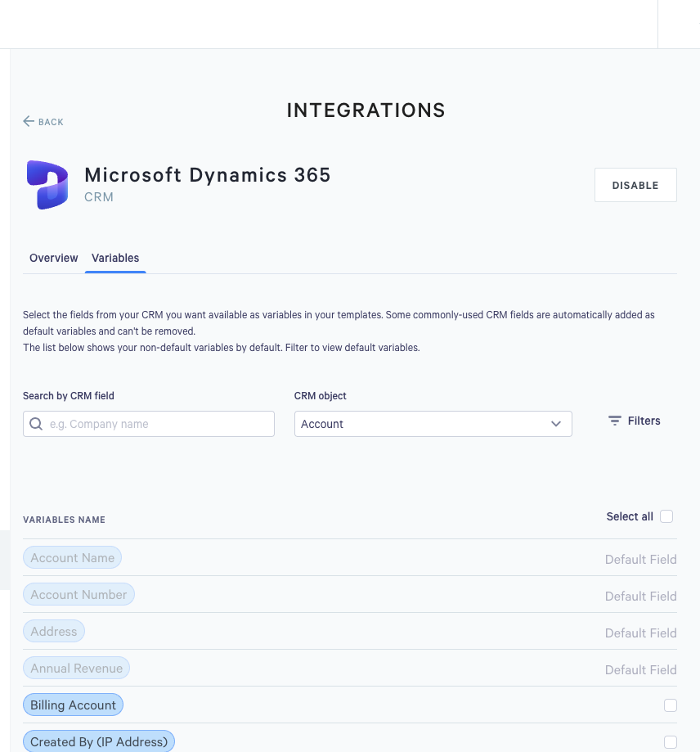700x752 pixels.
Task: Focus the Search by CRM field input
Action: point(149,424)
